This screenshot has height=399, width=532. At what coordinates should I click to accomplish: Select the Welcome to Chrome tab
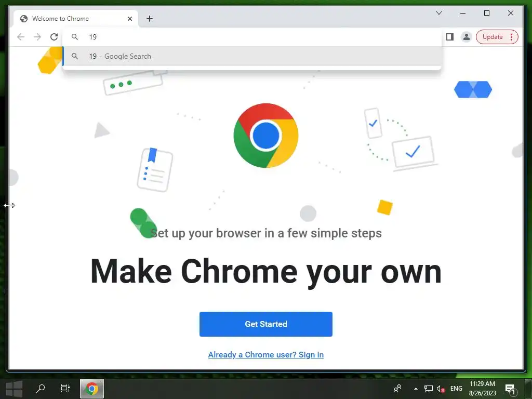[76, 19]
